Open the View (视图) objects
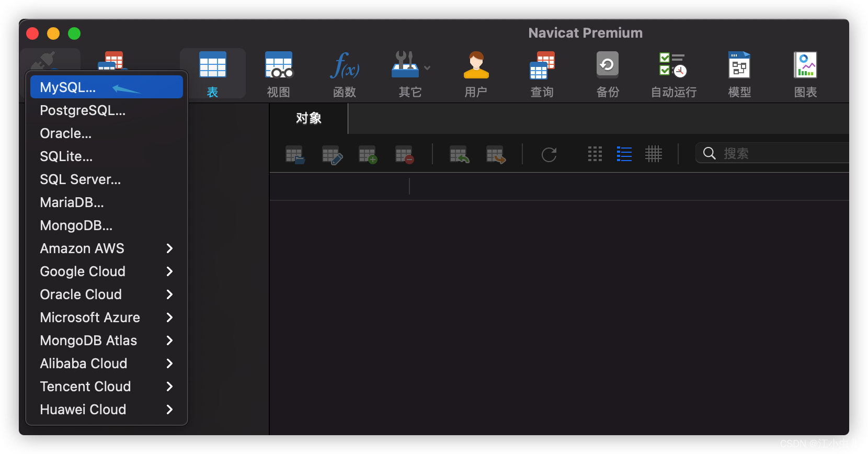This screenshot has width=868, height=454. pos(279,74)
